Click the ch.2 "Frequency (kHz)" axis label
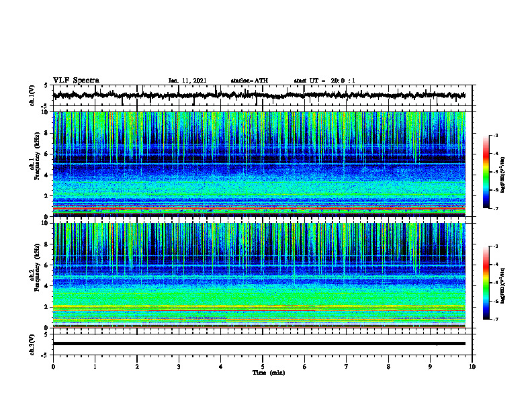Screen dimensions: 532x411 (38, 267)
